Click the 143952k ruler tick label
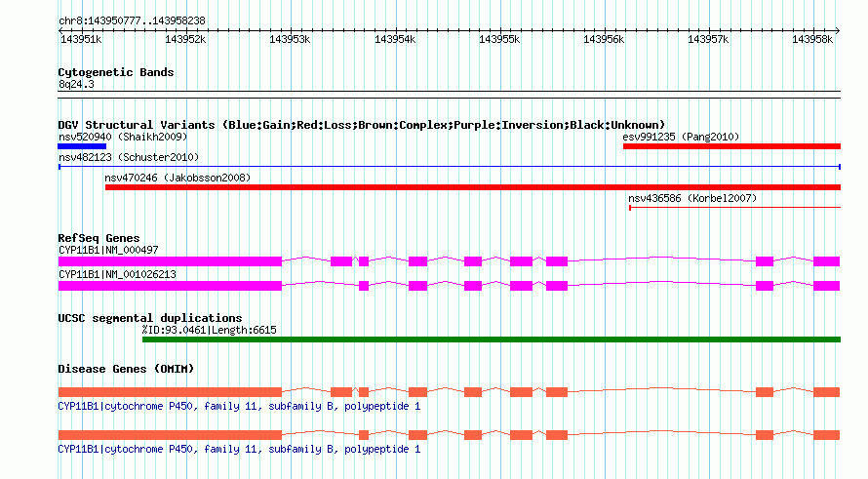 pyautogui.click(x=185, y=39)
